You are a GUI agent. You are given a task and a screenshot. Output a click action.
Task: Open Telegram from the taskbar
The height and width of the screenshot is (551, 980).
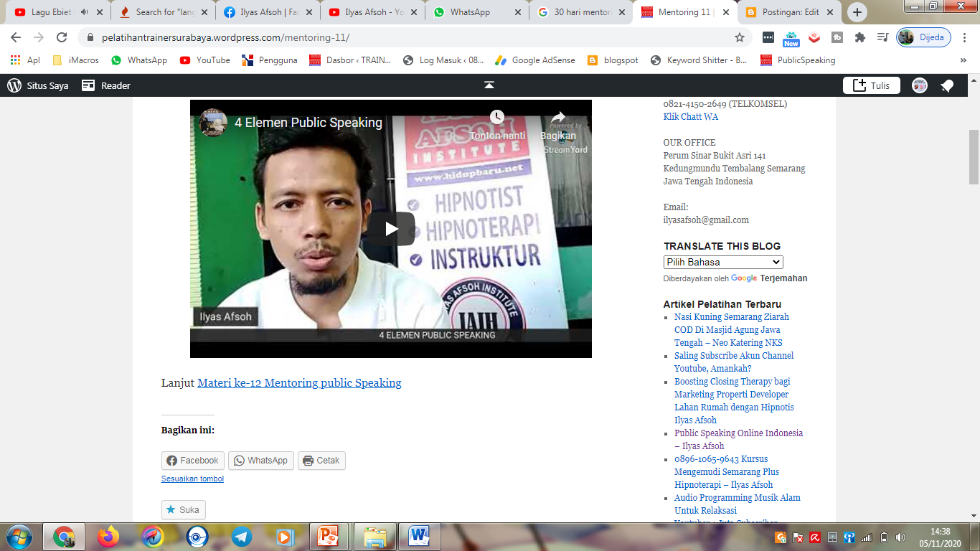click(242, 536)
